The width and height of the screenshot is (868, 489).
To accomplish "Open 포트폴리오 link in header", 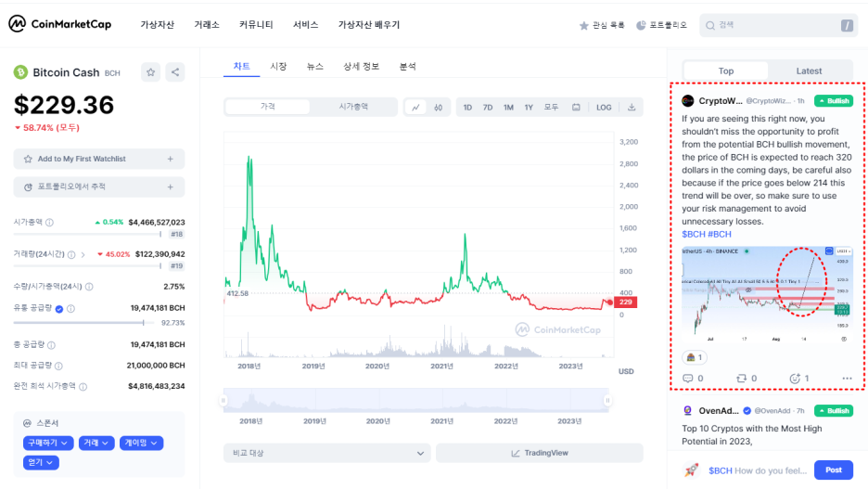I will [x=661, y=25].
